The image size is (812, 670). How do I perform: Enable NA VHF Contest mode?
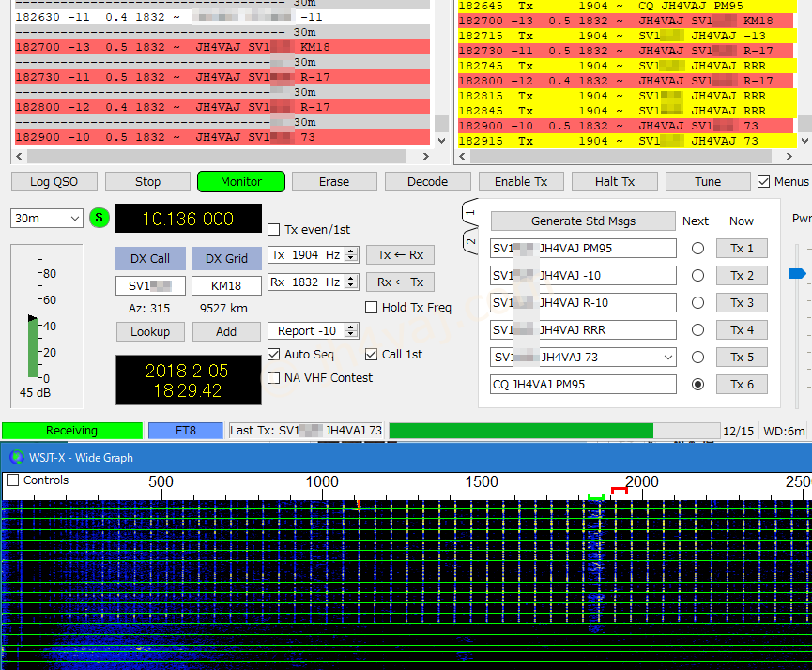pyautogui.click(x=273, y=378)
